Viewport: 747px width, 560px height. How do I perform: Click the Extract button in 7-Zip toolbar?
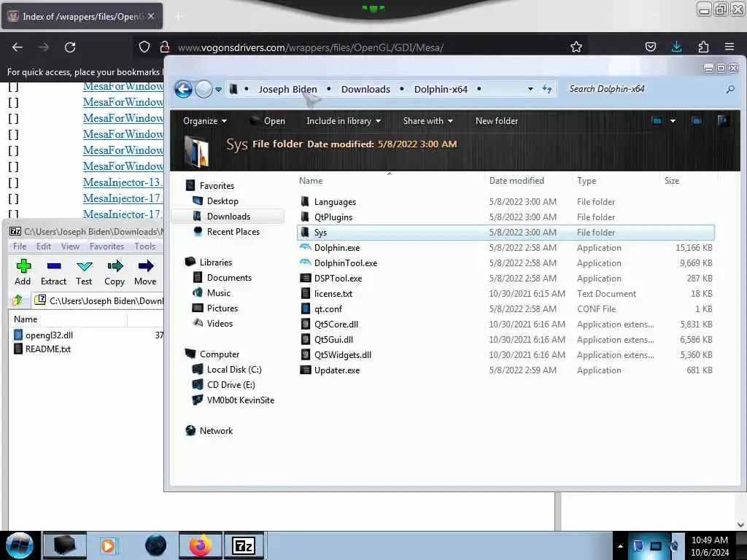(53, 273)
